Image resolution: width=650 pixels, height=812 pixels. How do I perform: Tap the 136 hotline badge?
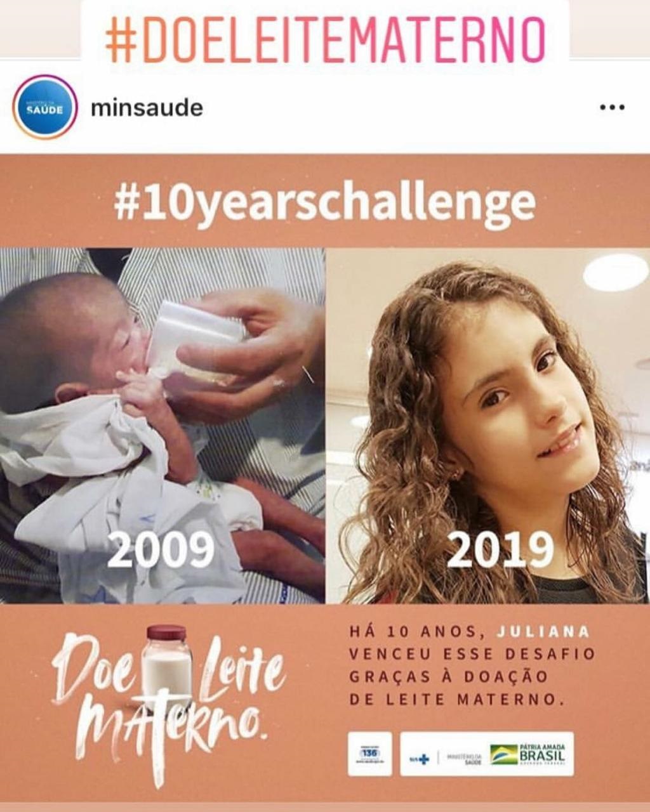(x=369, y=754)
